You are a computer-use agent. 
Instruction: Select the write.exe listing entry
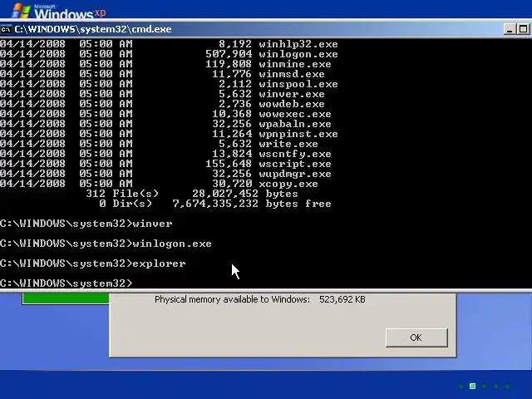coord(159,144)
